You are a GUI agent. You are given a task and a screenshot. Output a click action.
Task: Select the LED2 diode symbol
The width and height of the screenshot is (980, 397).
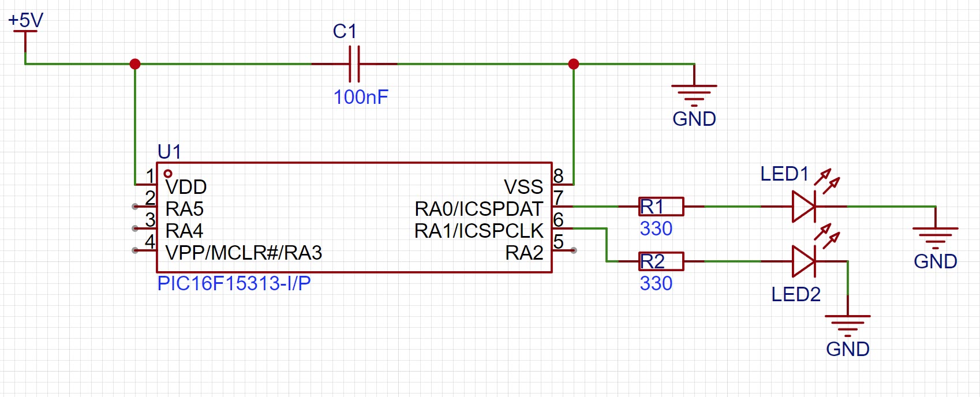click(x=805, y=261)
